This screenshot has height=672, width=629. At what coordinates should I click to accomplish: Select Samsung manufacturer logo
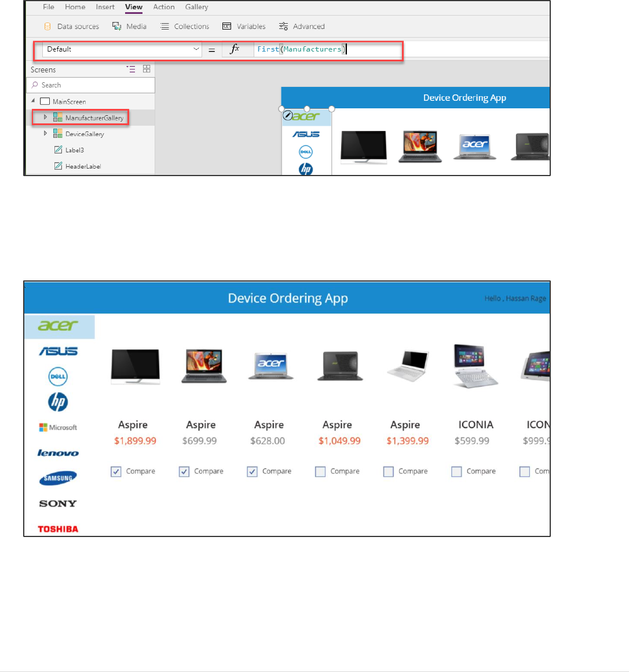coord(58,478)
